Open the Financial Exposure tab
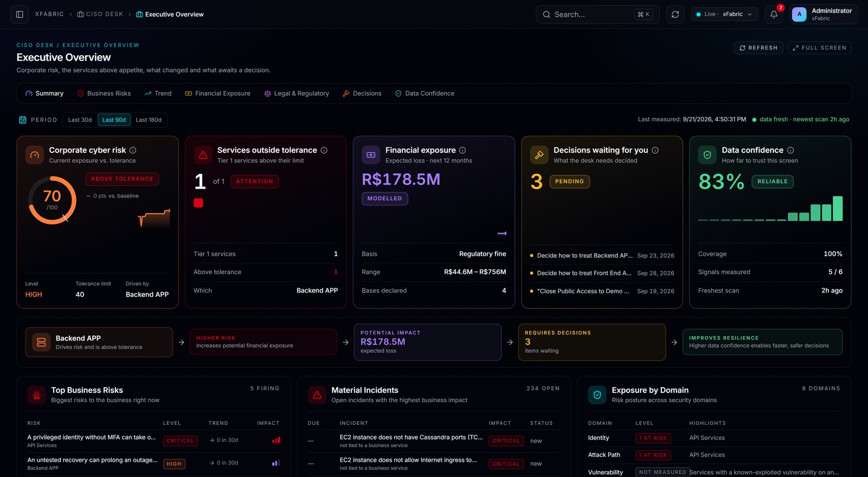 (x=218, y=93)
